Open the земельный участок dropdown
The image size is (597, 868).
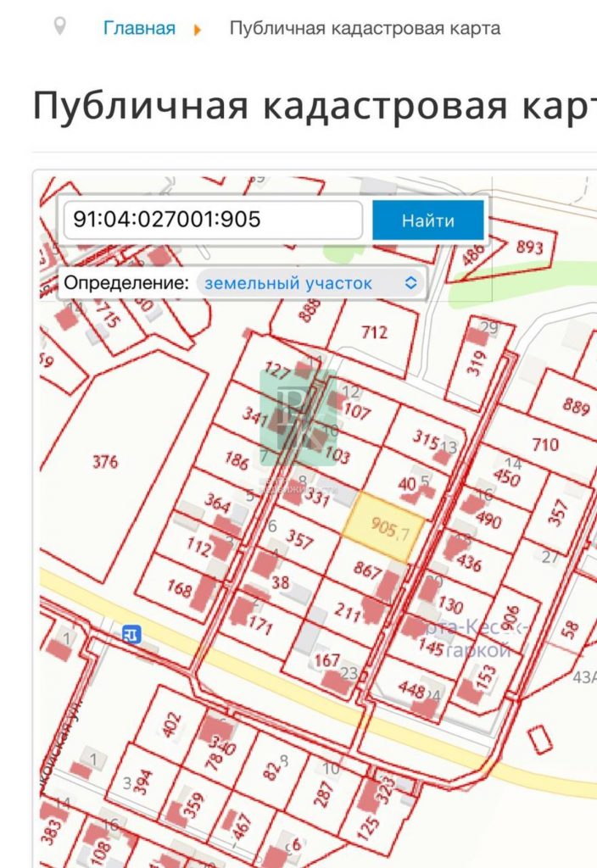click(x=310, y=283)
